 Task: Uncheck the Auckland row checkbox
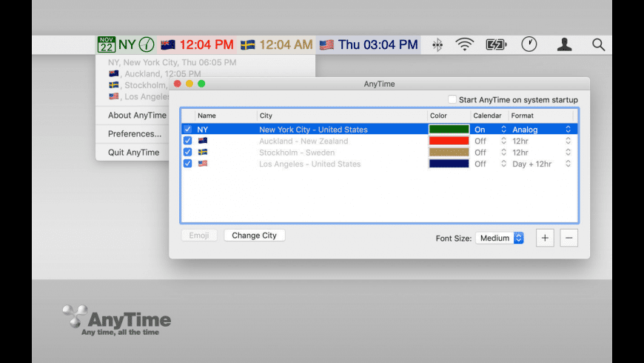(x=188, y=141)
